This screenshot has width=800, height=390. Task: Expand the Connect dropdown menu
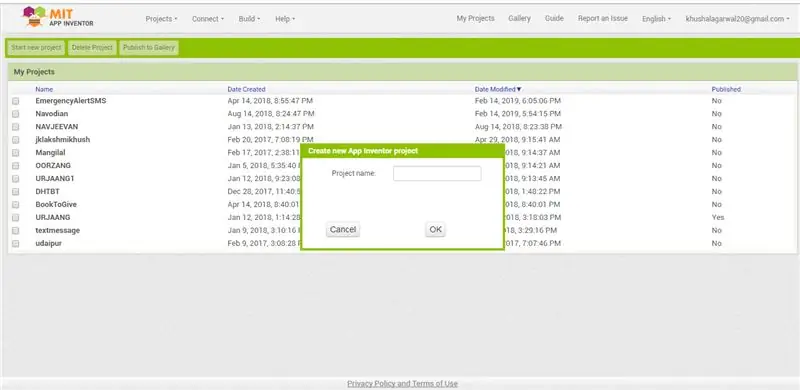208,19
